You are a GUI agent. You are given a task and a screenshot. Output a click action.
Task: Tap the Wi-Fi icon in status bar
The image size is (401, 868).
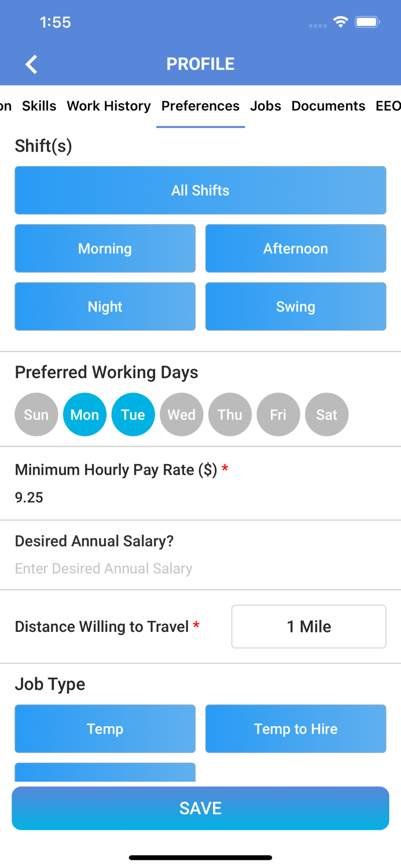[340, 21]
